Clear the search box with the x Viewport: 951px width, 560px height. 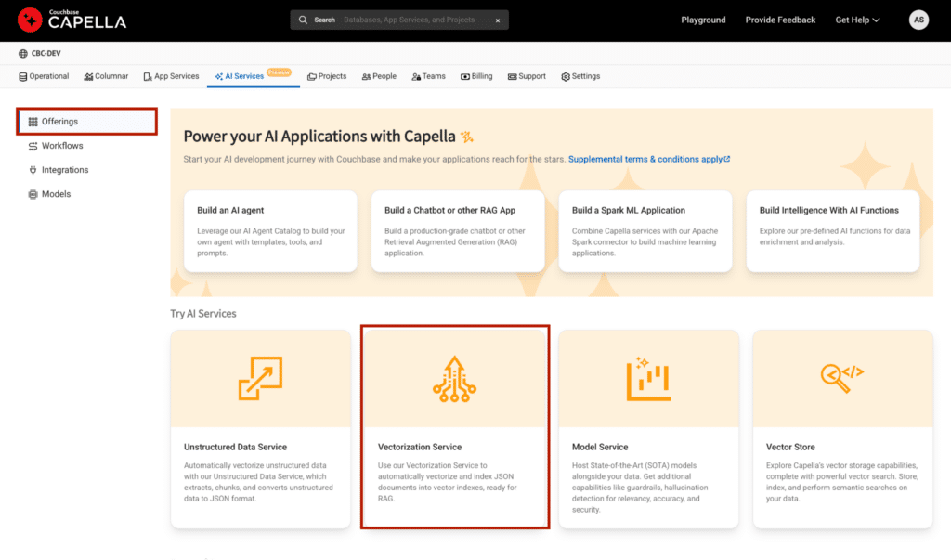(x=498, y=20)
